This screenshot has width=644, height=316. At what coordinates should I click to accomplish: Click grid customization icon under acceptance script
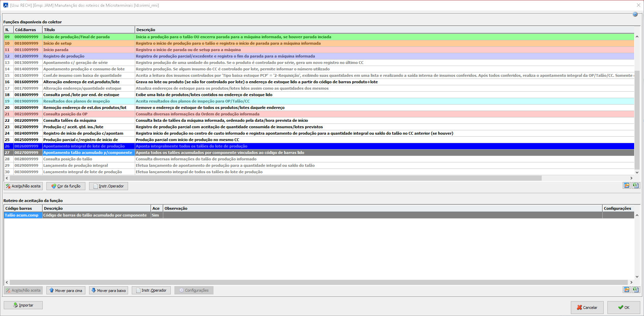point(627,290)
